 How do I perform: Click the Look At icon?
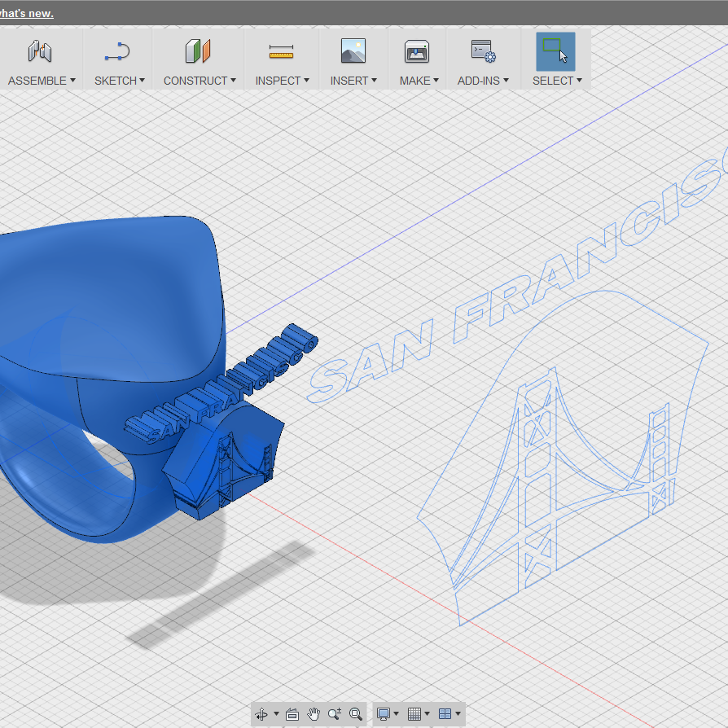point(292,714)
